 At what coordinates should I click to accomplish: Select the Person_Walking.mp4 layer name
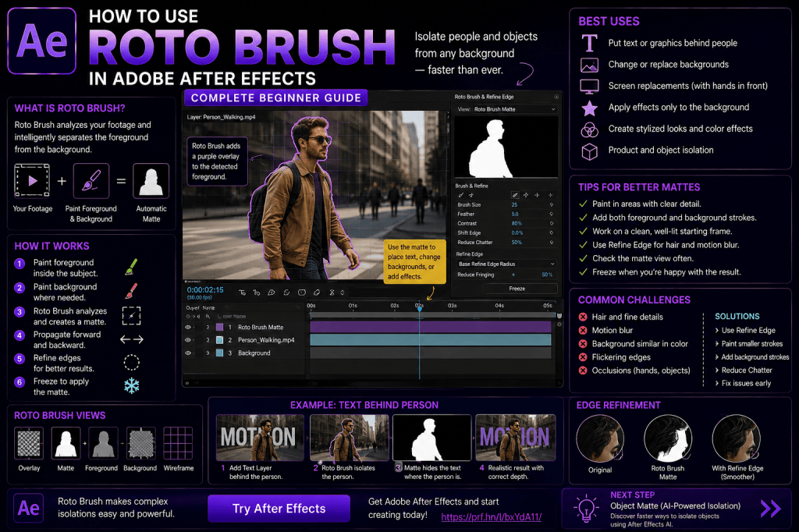[x=266, y=340]
